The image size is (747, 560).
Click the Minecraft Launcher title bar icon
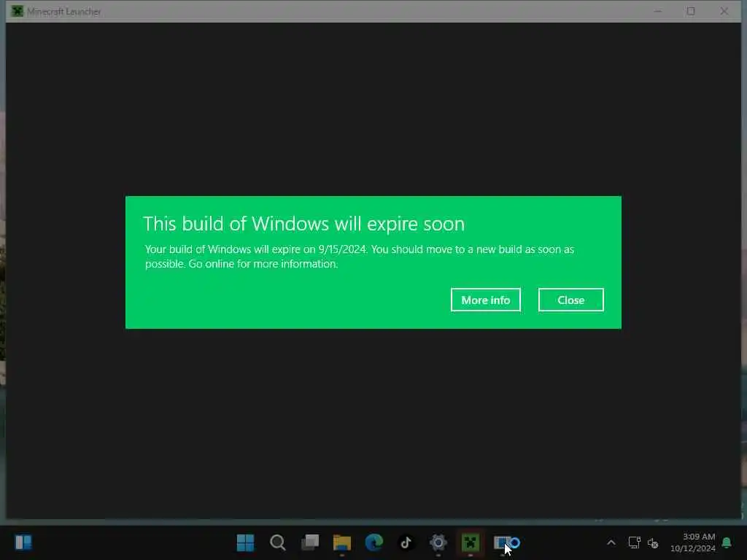pos(18,12)
